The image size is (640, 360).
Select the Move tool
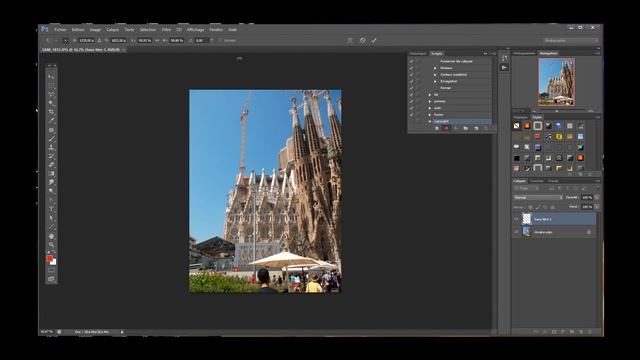tap(51, 77)
